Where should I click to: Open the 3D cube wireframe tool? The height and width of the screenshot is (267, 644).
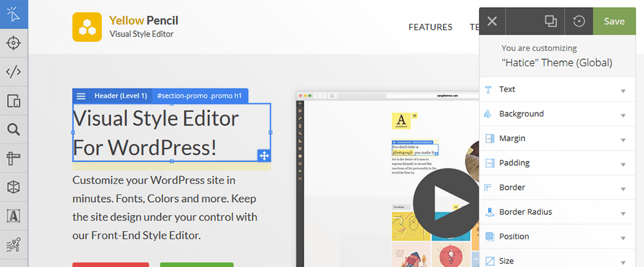(14, 187)
